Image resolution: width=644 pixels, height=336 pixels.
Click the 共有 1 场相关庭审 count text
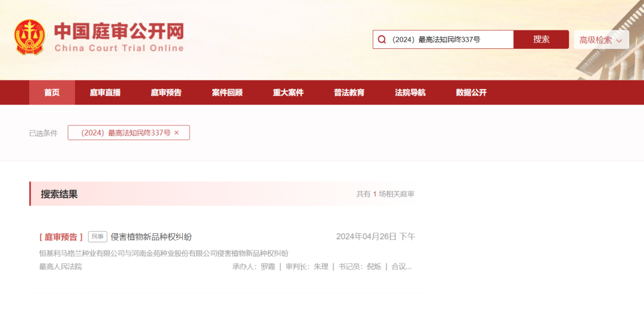385,194
